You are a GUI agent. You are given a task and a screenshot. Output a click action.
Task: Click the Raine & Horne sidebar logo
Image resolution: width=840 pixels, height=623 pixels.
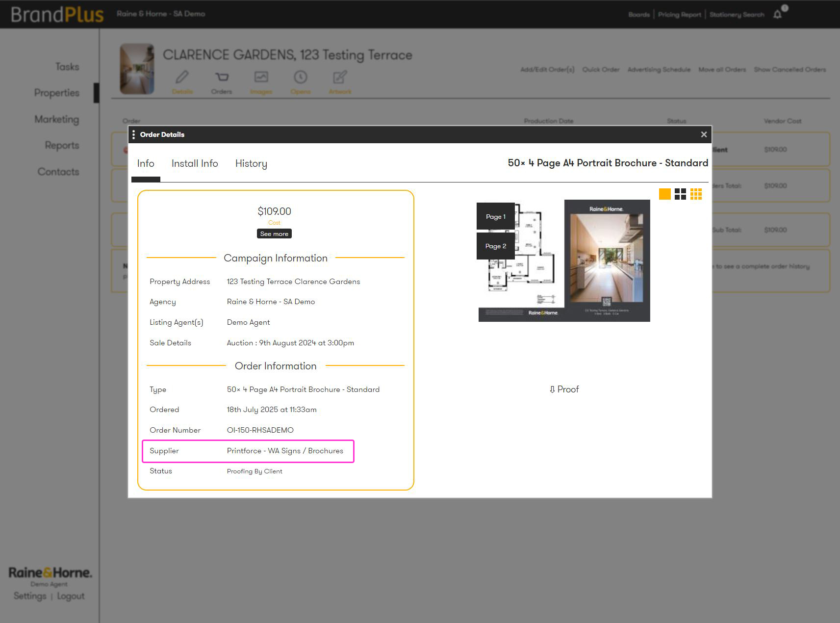tap(50, 572)
